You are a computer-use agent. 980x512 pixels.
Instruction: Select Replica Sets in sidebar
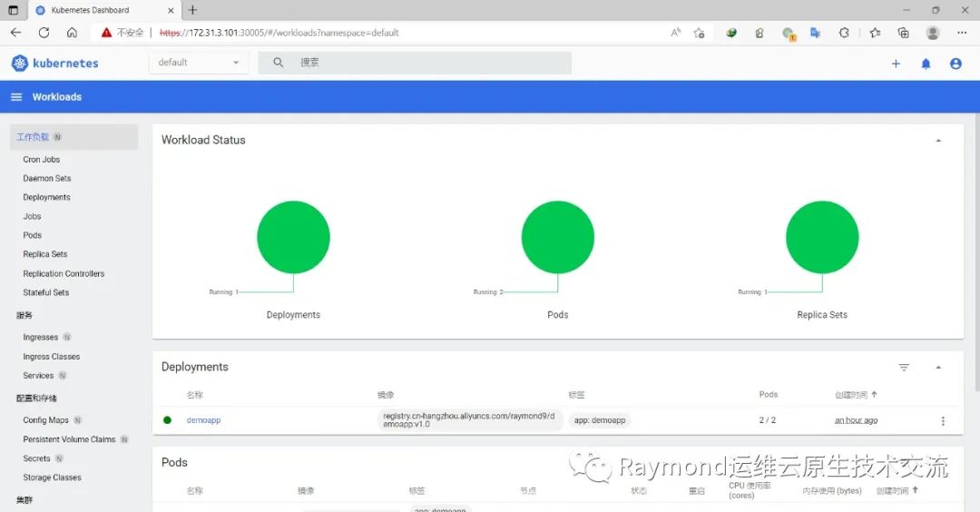pos(45,254)
